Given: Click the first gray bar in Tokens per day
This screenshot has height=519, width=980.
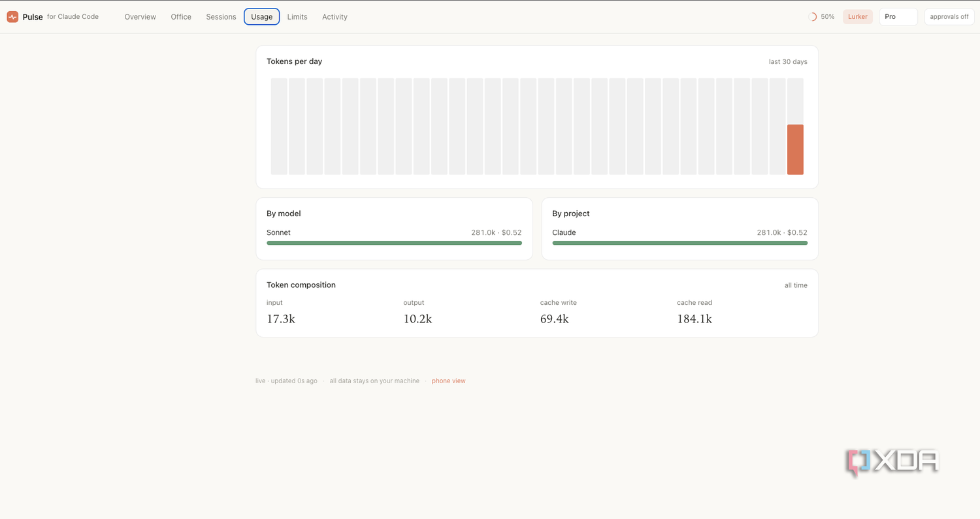Looking at the screenshot, I should [x=279, y=127].
